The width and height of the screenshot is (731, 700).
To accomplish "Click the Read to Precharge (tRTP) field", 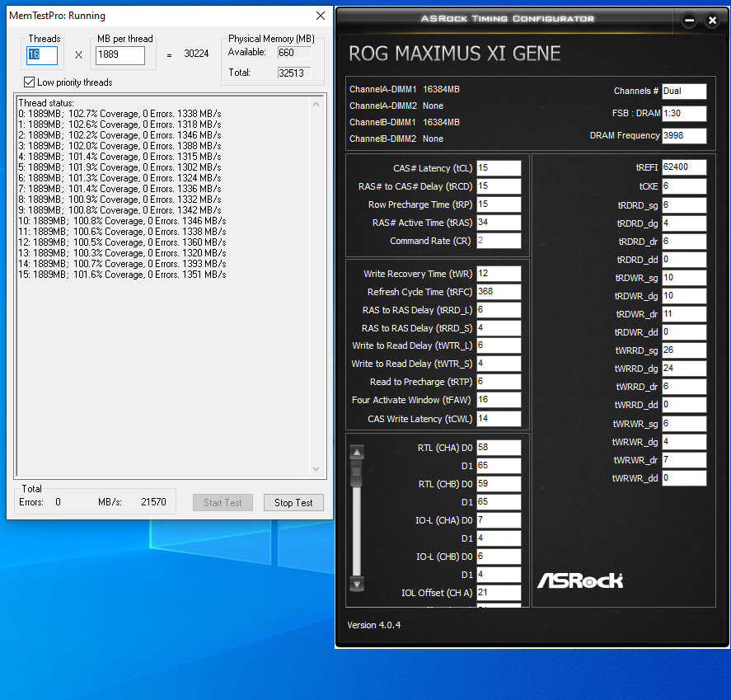I will click(x=499, y=382).
